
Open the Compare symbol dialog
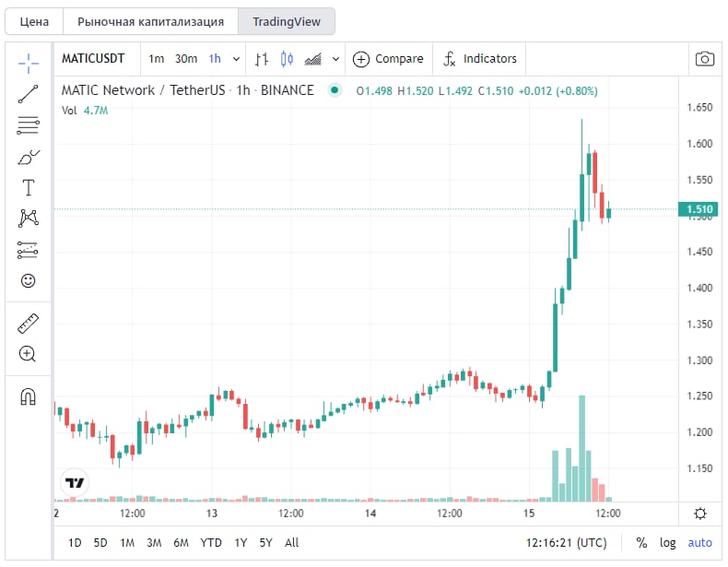tap(388, 59)
